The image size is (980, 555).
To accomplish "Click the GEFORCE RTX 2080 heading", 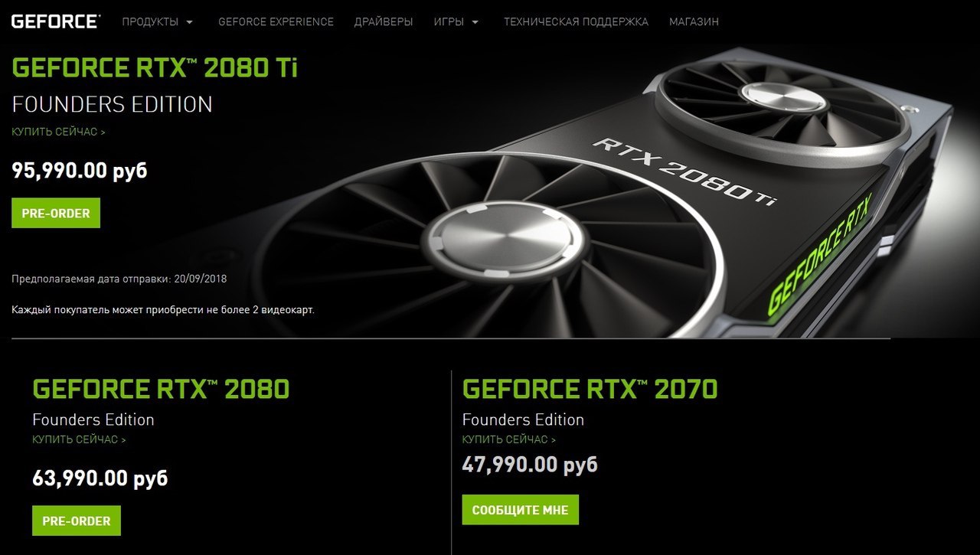I will 161,389.
